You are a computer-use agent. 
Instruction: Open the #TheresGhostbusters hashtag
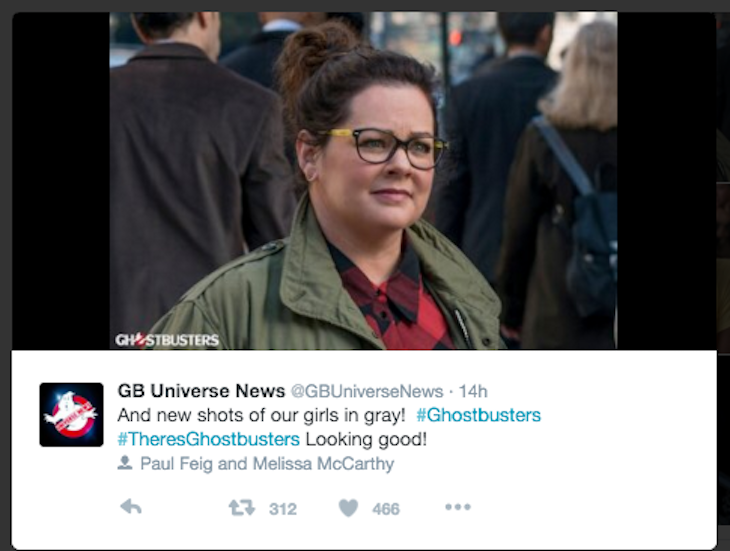pos(209,439)
